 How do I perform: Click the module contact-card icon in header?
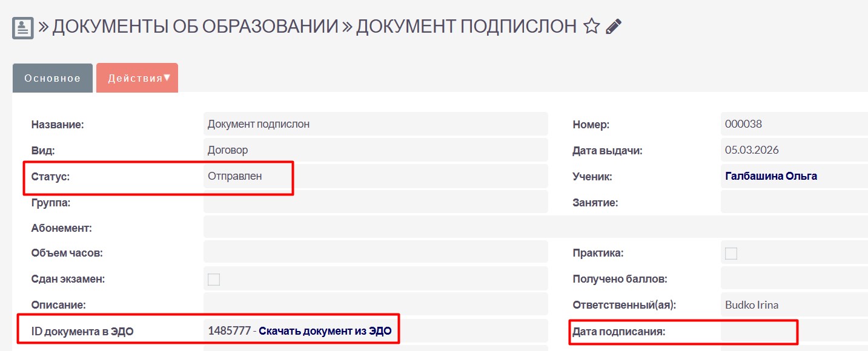[23, 28]
